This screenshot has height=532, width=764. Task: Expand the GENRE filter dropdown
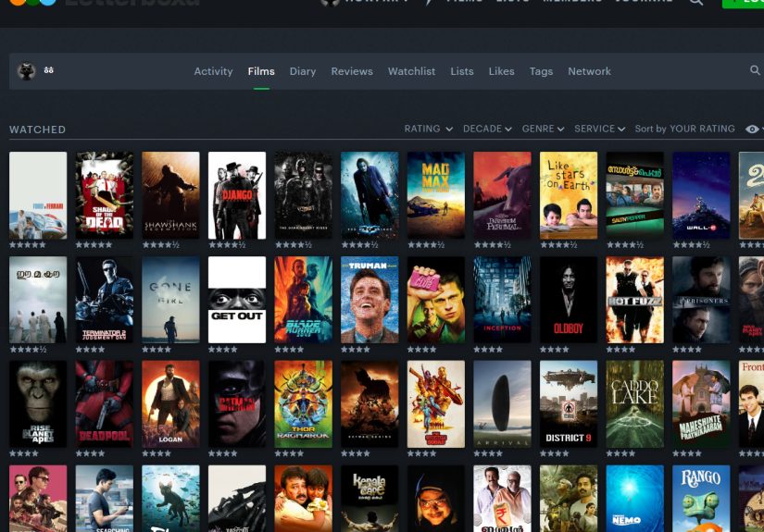543,129
